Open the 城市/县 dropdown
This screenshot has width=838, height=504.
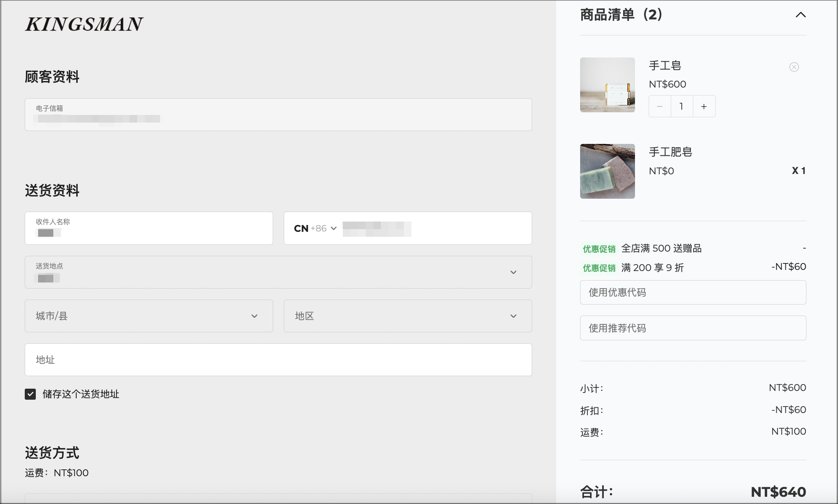pos(149,316)
